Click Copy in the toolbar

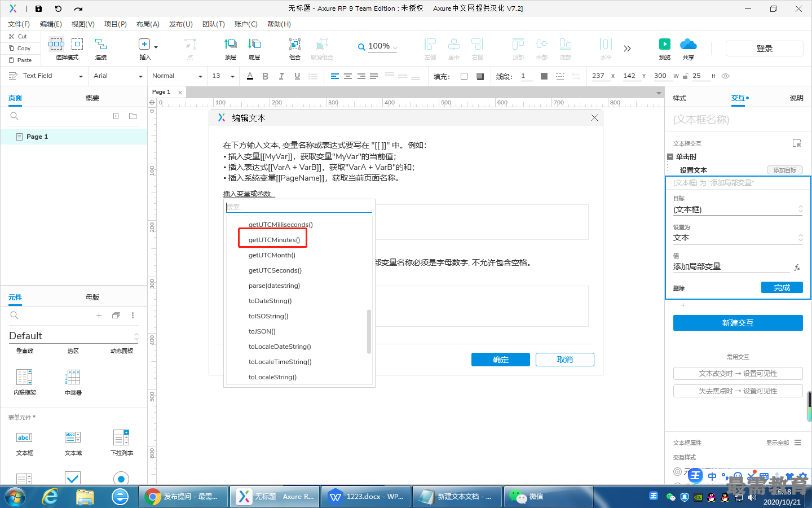(x=20, y=48)
